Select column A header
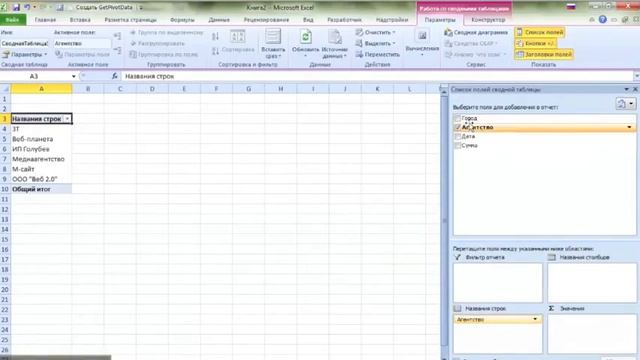Viewport: 640px width, 360px height. tap(41, 89)
